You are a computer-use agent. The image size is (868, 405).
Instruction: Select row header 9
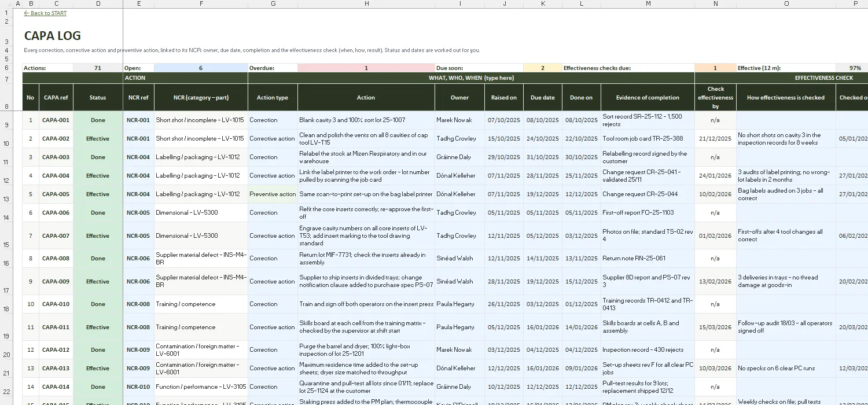6,120
